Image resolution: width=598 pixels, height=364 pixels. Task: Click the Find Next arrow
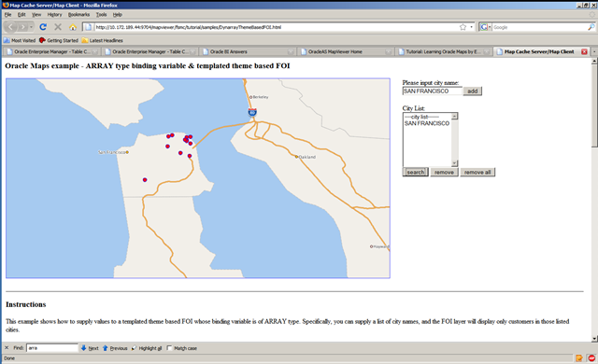[x=90, y=348]
